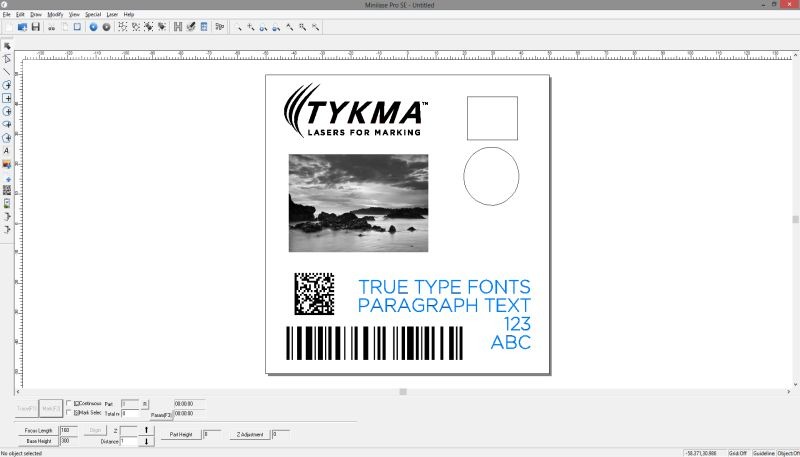Click the zoom-in plus magnifier icon
This screenshot has height=457, width=800.
tap(251, 27)
